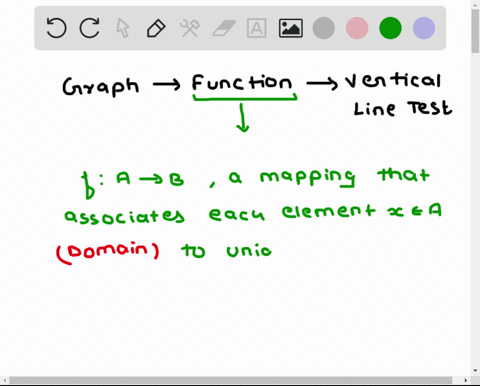
Task: Activate the text box tool
Action: coord(257,28)
